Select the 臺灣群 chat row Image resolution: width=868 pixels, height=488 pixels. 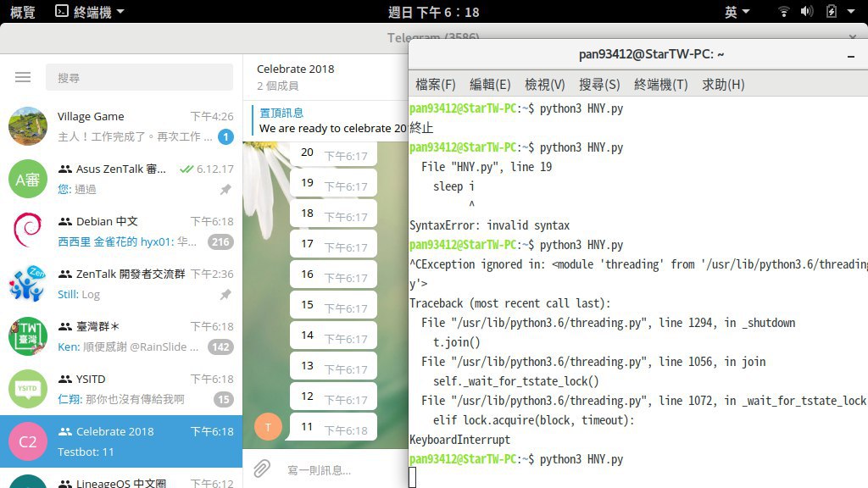point(121,336)
